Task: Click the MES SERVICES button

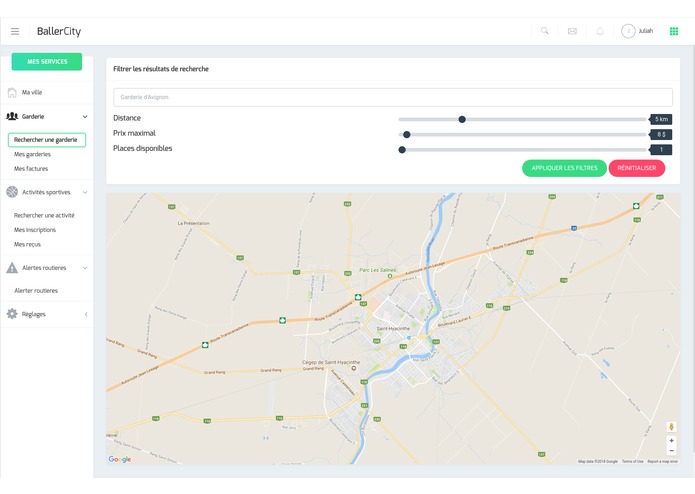Action: click(x=47, y=62)
